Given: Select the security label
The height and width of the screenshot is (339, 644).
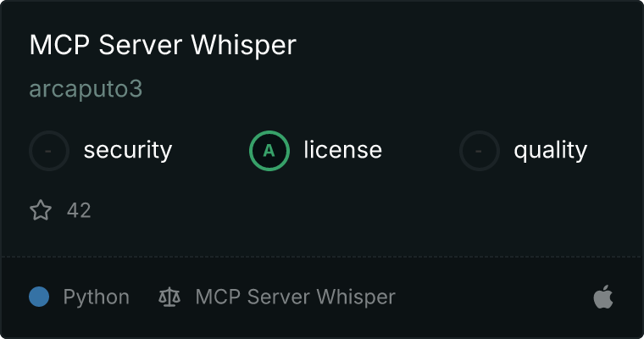Looking at the screenshot, I should [x=128, y=150].
